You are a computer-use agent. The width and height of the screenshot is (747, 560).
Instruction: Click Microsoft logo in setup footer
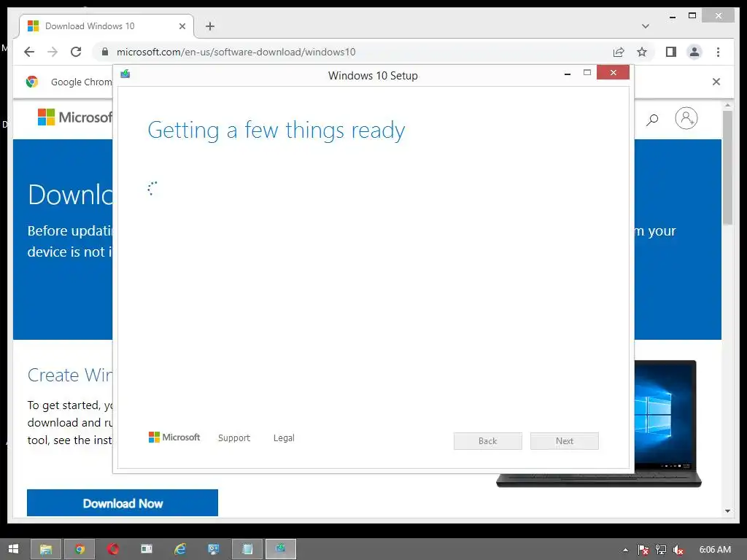coord(174,437)
